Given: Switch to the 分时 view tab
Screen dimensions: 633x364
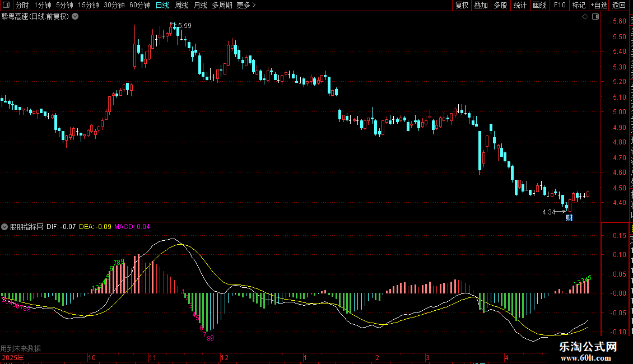Looking at the screenshot, I should [22, 5].
